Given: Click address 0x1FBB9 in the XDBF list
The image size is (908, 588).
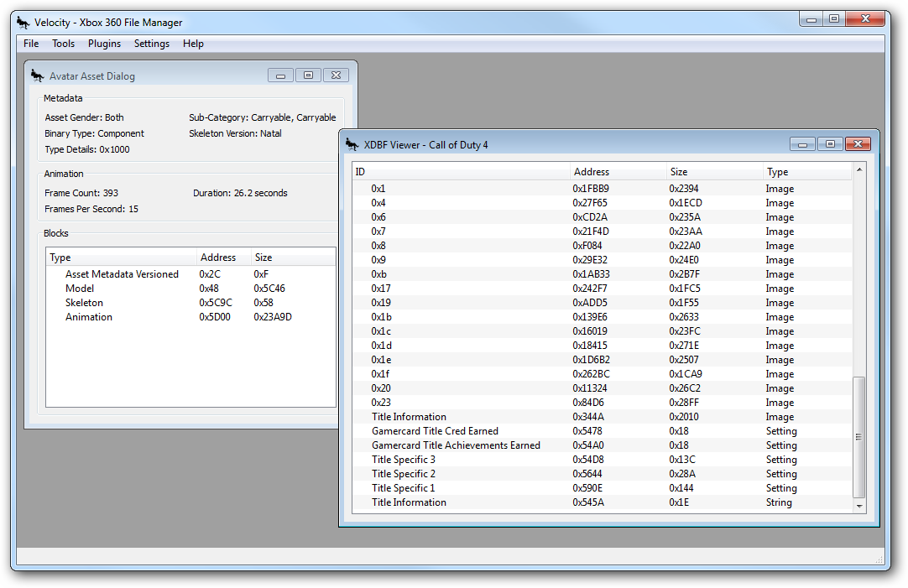Looking at the screenshot, I should [x=591, y=189].
